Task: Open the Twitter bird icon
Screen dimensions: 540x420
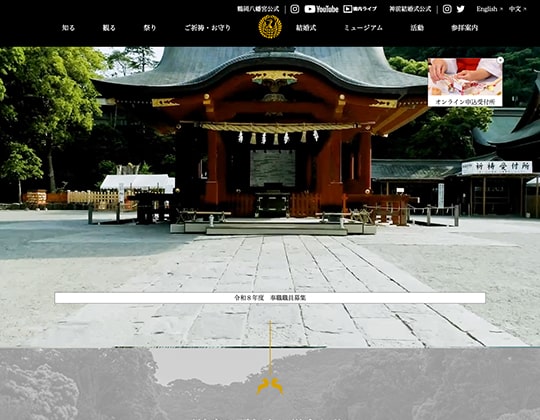Action: (460, 9)
